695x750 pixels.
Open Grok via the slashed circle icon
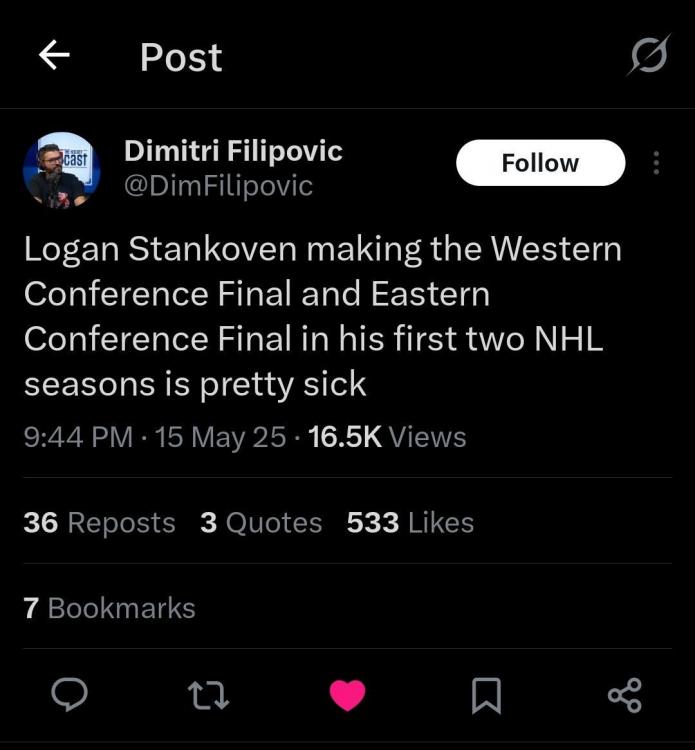(647, 56)
